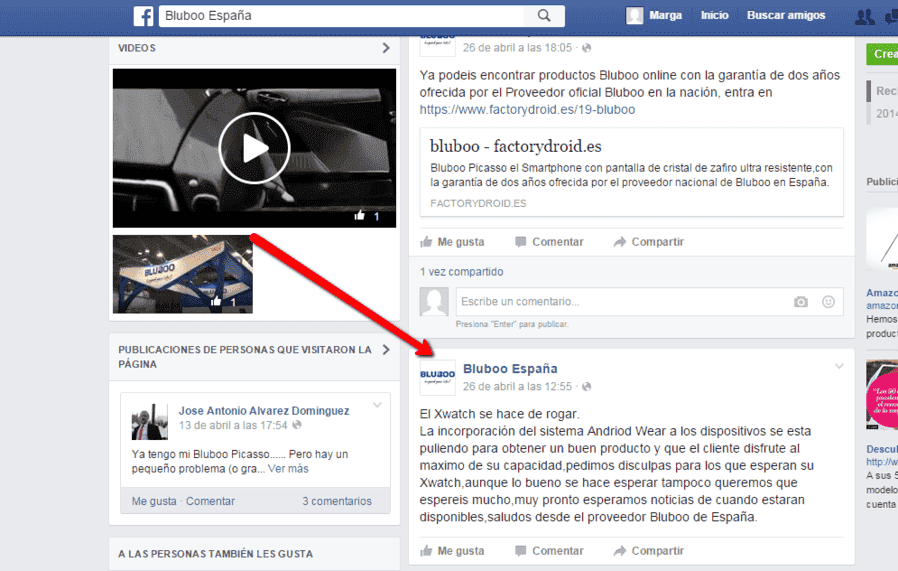Click Marga's profile picture icon
Screen dimensions: 898x571
pos(635,15)
